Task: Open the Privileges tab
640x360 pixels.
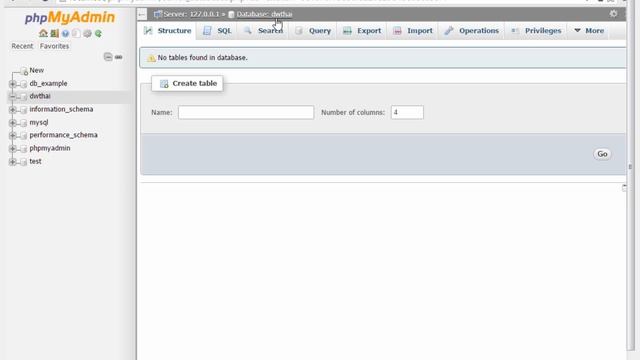Action: coord(536,31)
